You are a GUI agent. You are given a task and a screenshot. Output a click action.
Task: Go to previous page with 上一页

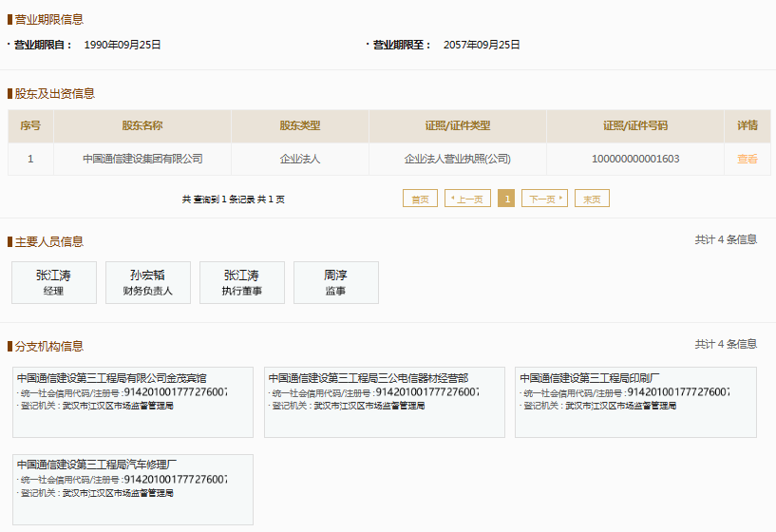point(467,199)
